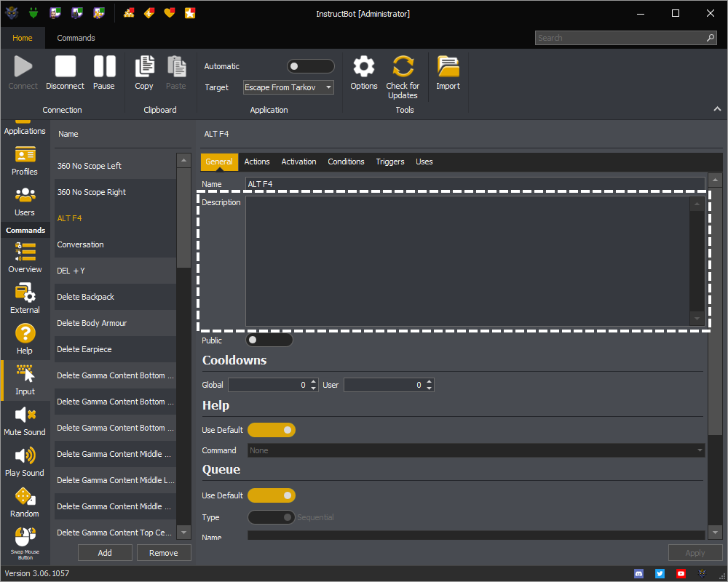Decrease the Global cooldown value

313,388
